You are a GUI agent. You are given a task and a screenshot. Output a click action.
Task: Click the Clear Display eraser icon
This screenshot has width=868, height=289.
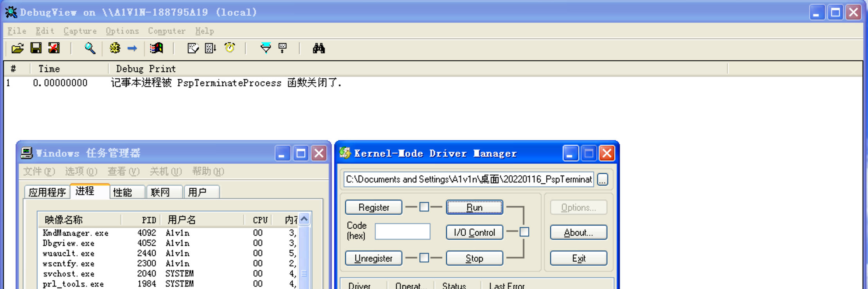(193, 48)
